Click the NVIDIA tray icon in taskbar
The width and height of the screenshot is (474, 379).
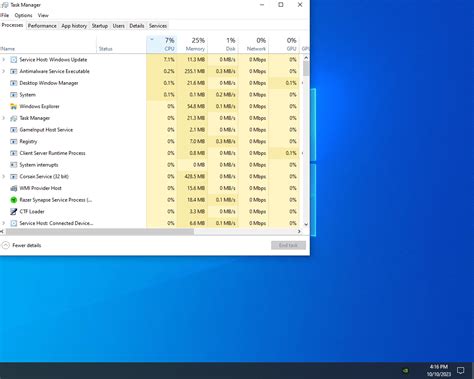pyautogui.click(x=405, y=370)
